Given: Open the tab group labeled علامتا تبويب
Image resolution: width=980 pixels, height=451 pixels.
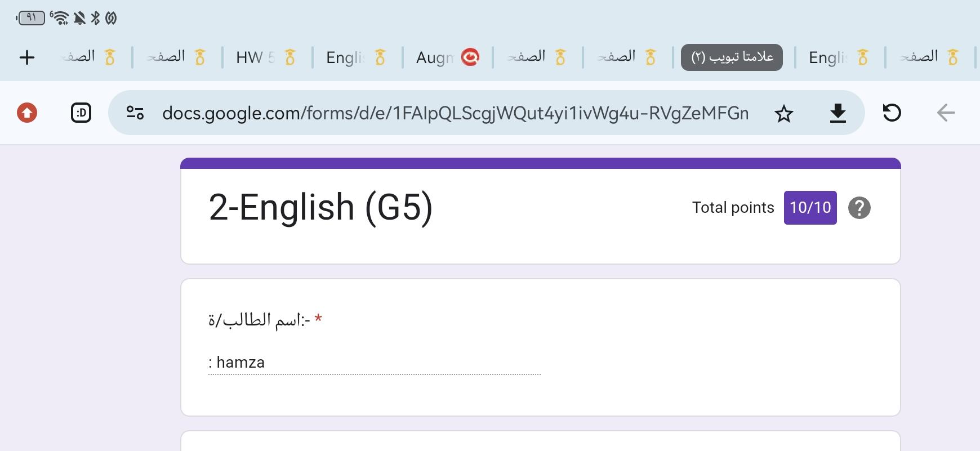Looking at the screenshot, I should [x=732, y=57].
